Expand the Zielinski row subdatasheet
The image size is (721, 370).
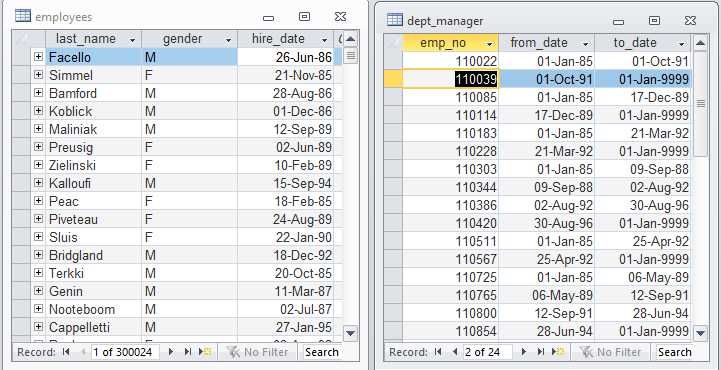pyautogui.click(x=38, y=165)
